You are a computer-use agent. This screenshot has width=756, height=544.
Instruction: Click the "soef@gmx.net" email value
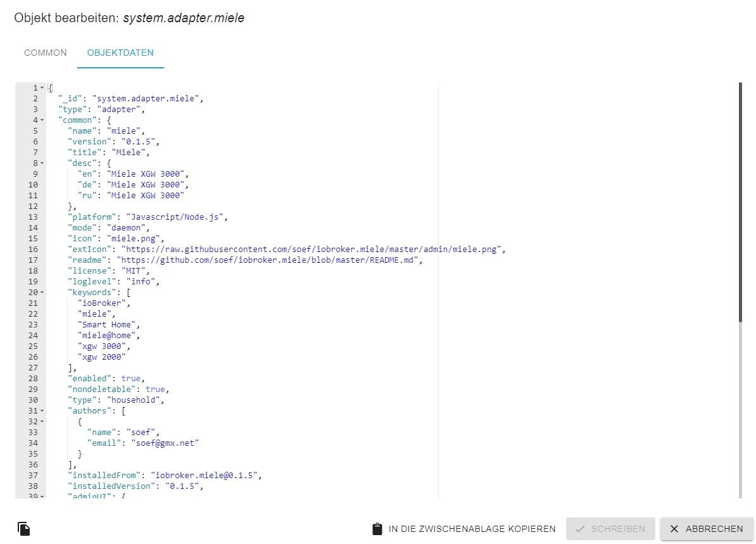165,443
